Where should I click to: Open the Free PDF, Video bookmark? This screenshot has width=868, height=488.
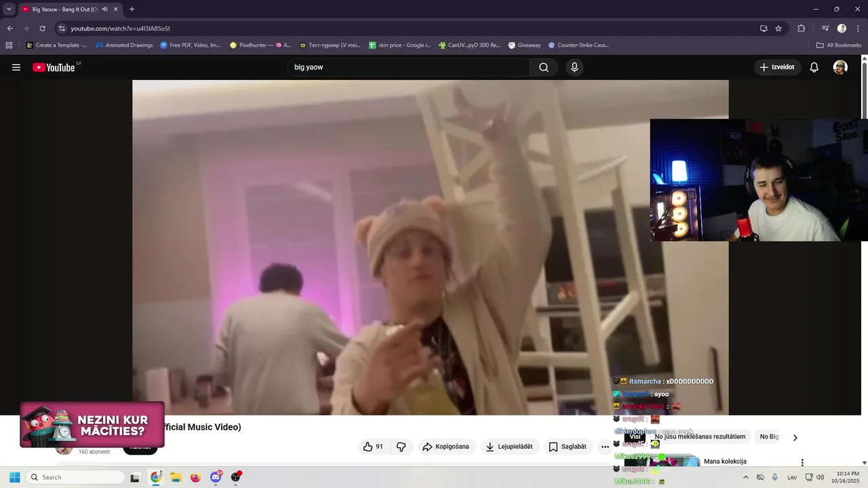pos(191,45)
